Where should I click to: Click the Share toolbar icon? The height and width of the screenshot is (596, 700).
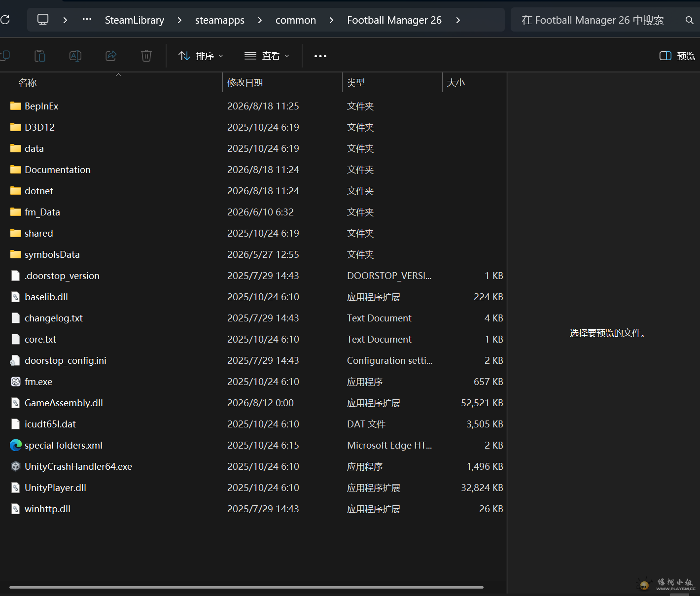pos(111,56)
